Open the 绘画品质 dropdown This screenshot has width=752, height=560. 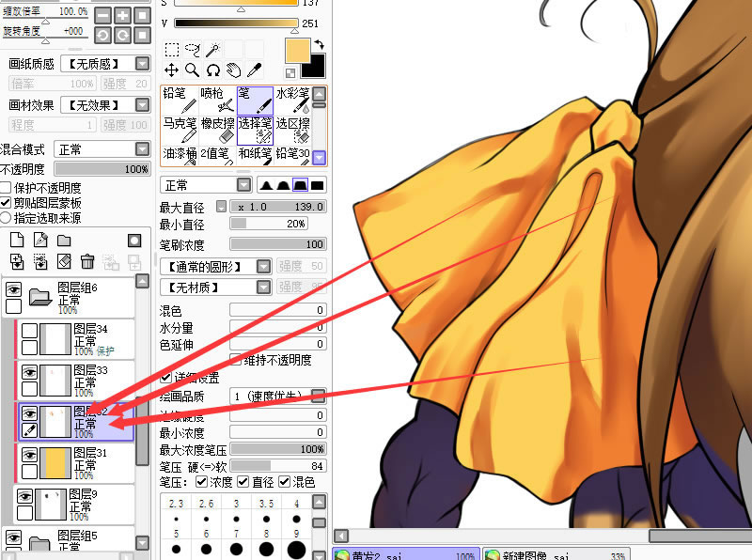point(318,396)
